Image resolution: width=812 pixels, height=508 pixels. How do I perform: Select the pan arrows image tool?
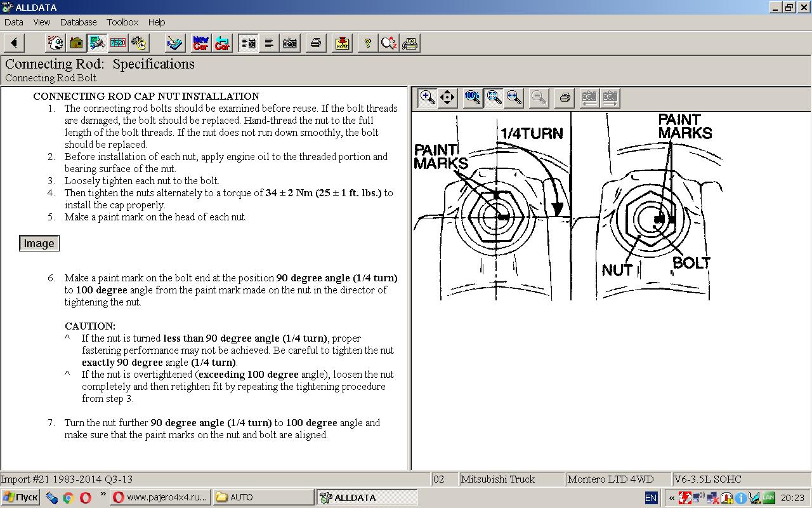[x=447, y=98]
